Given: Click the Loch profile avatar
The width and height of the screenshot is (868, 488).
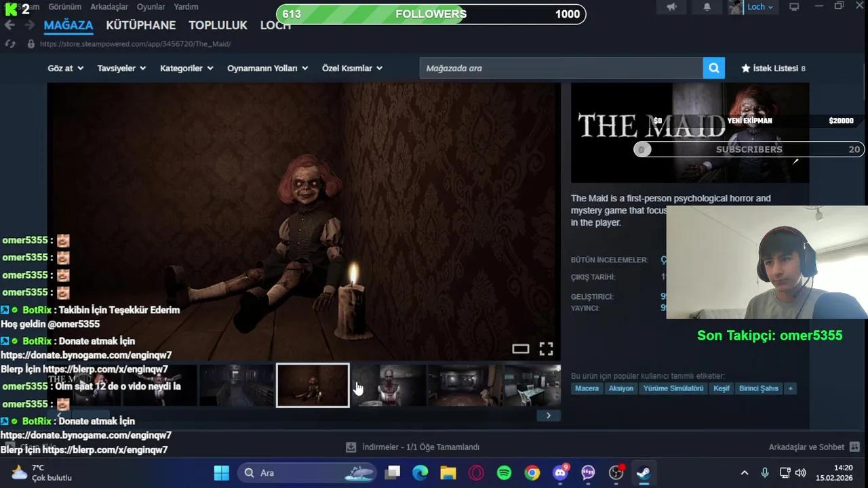Looking at the screenshot, I should (x=736, y=7).
